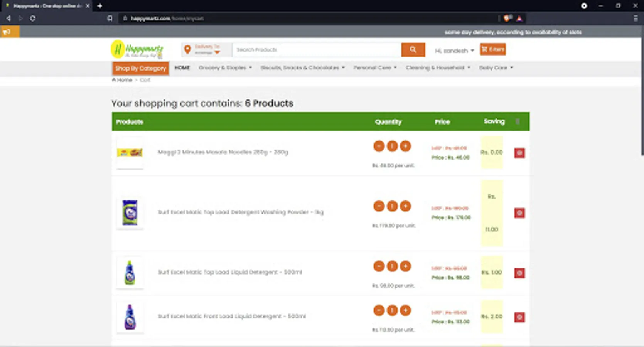Expand the Hi, sandesh account menu
This screenshot has width=644, height=347.
pyautogui.click(x=454, y=51)
